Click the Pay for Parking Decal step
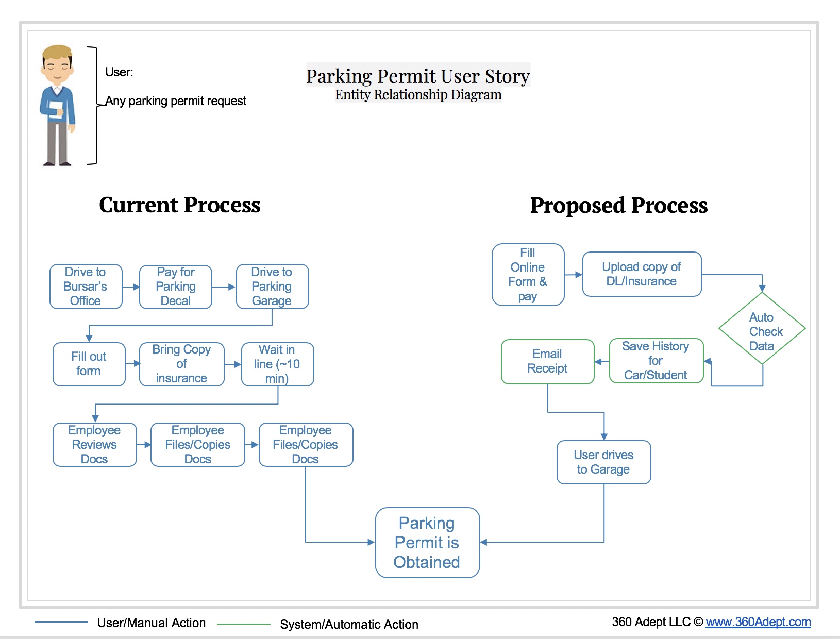 coord(176,287)
